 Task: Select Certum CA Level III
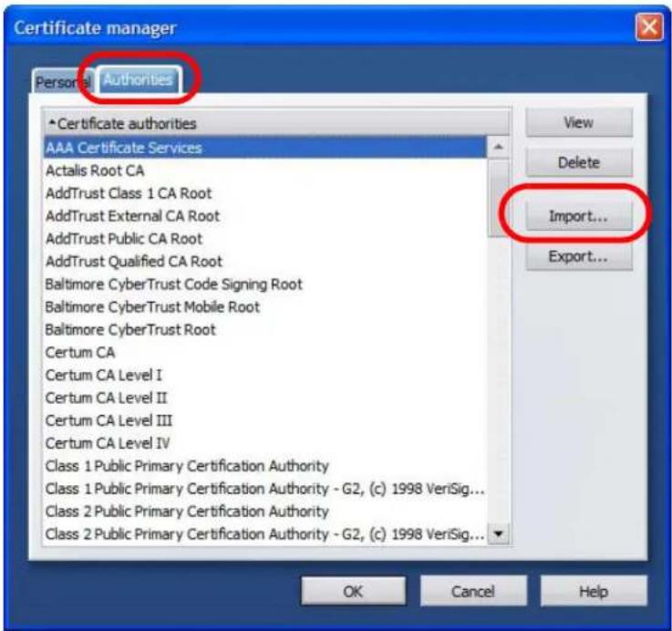click(264, 420)
